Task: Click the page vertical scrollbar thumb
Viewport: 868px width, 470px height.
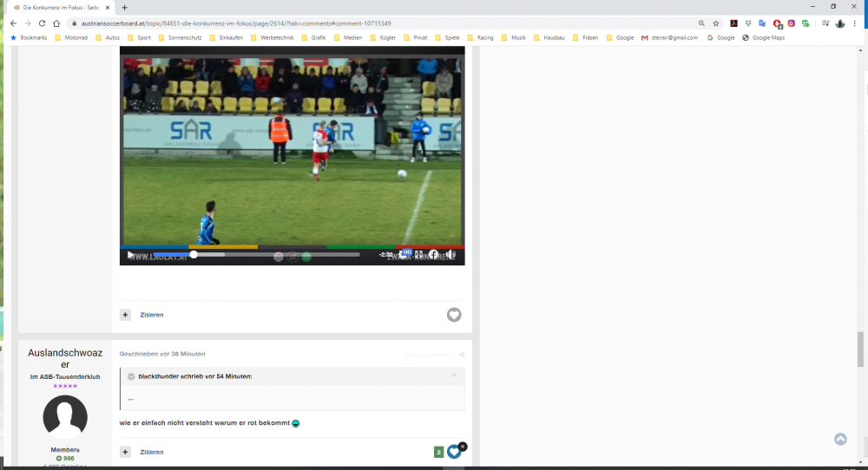Action: click(x=860, y=349)
